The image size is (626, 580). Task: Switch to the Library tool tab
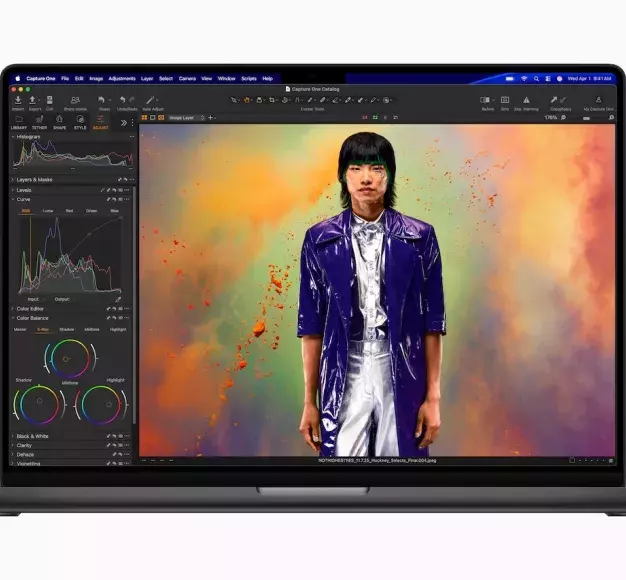point(19,122)
